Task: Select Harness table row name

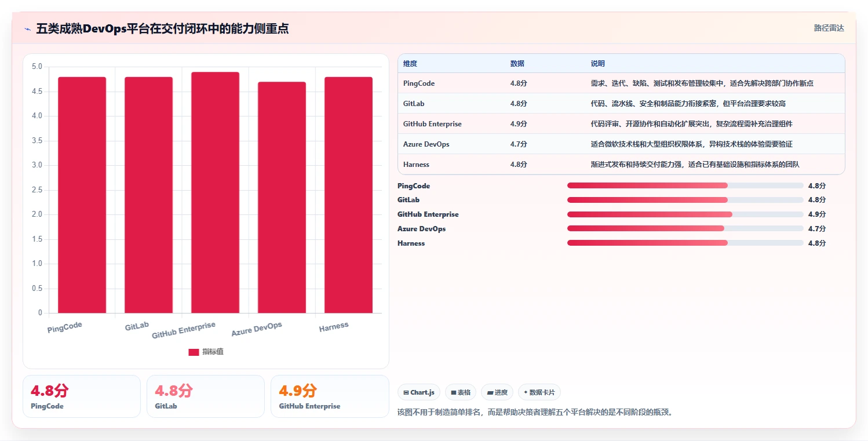Action: [416, 165]
